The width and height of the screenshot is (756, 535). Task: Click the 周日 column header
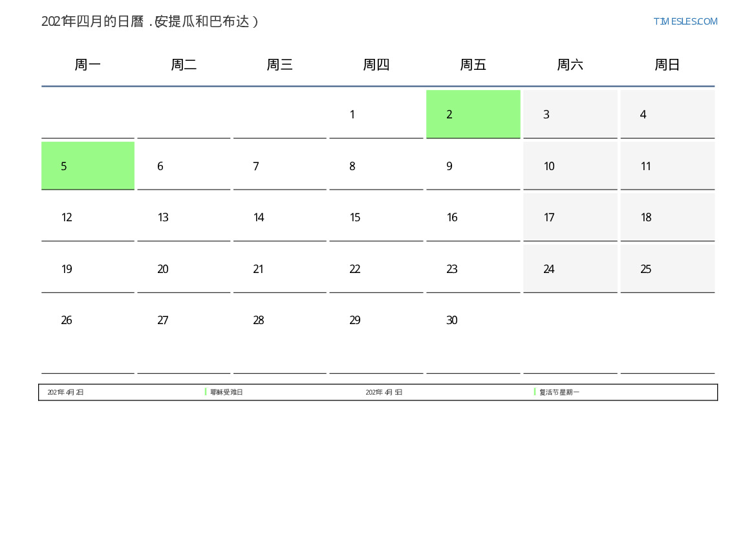tap(667, 65)
